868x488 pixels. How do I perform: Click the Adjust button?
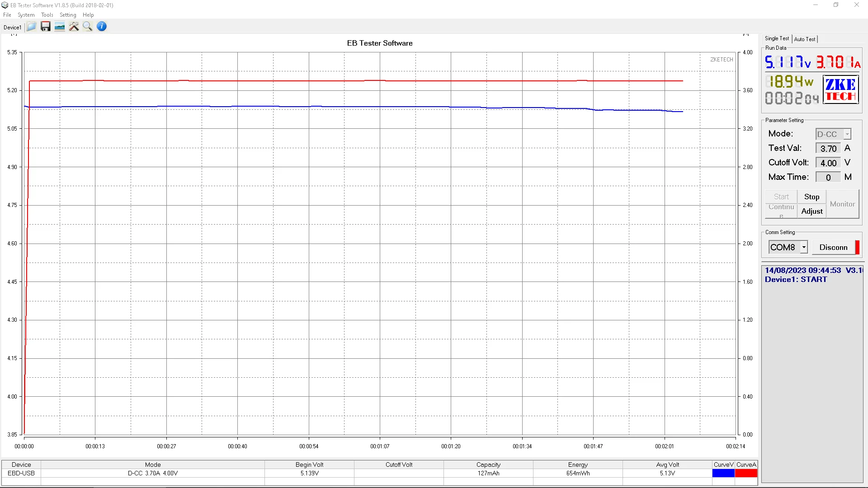click(811, 211)
